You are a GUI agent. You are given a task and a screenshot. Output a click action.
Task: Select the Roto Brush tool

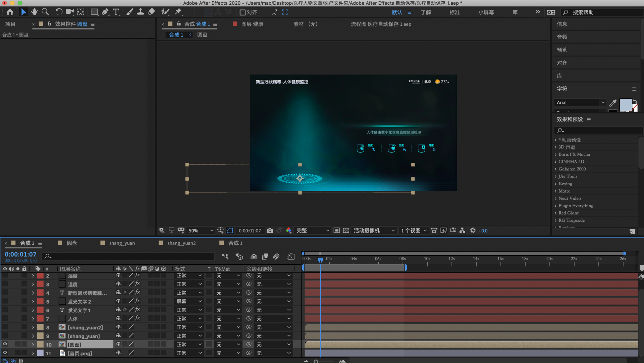click(x=165, y=12)
